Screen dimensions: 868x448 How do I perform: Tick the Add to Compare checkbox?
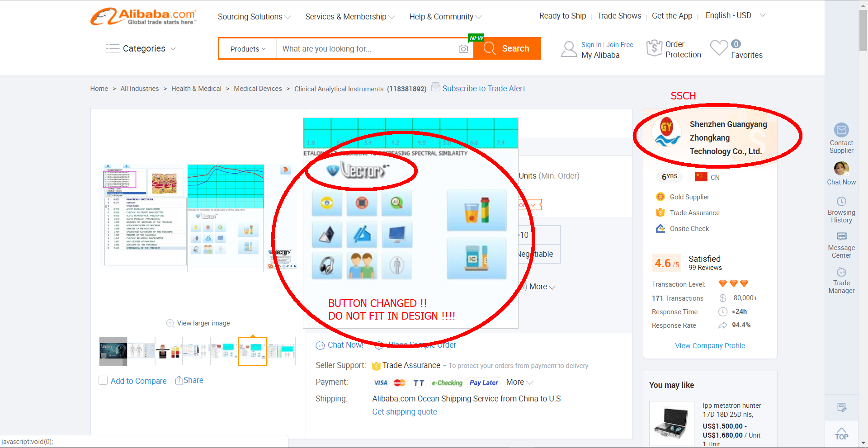(x=103, y=381)
